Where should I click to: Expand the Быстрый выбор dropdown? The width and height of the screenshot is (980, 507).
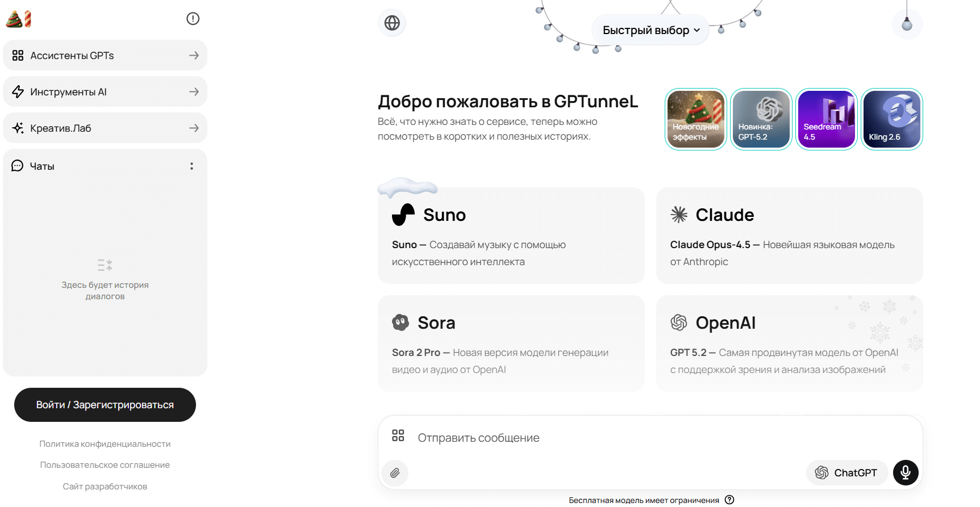[650, 30]
